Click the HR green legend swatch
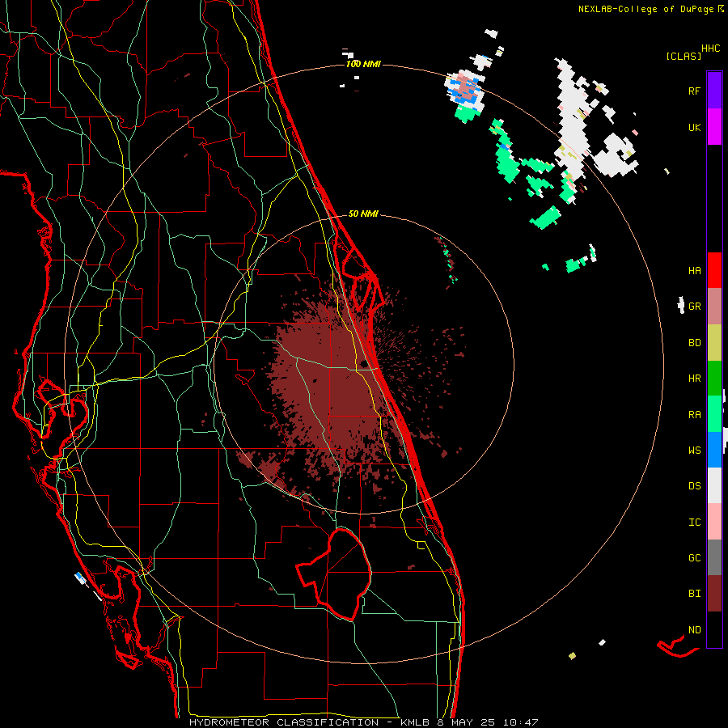Image resolution: width=728 pixels, height=728 pixels. 714,379
